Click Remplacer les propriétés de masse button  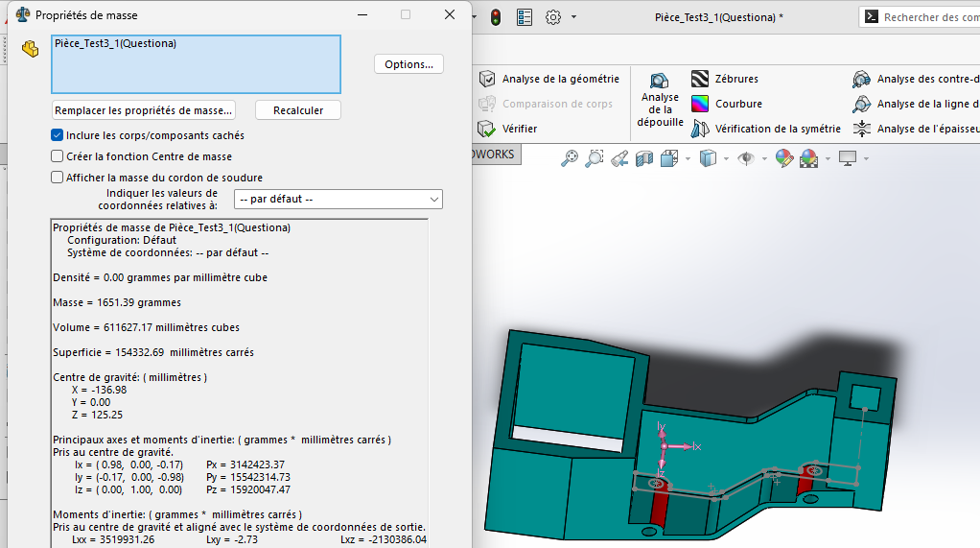[143, 110]
